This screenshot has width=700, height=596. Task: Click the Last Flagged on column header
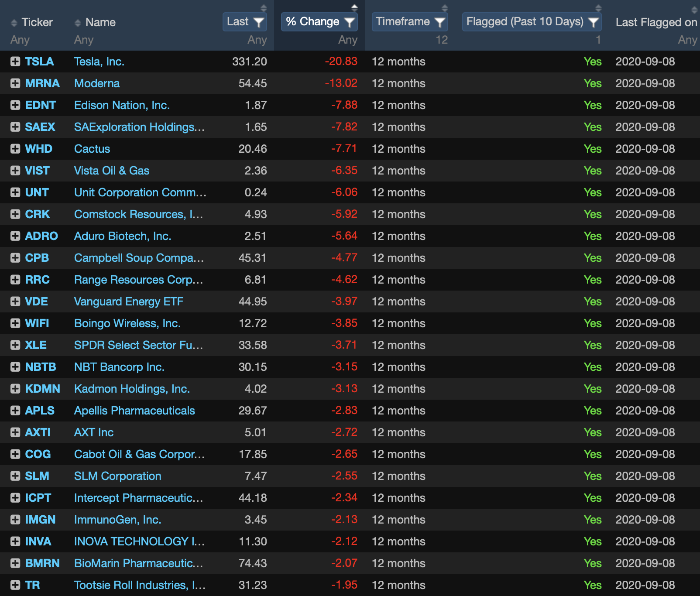point(656,22)
